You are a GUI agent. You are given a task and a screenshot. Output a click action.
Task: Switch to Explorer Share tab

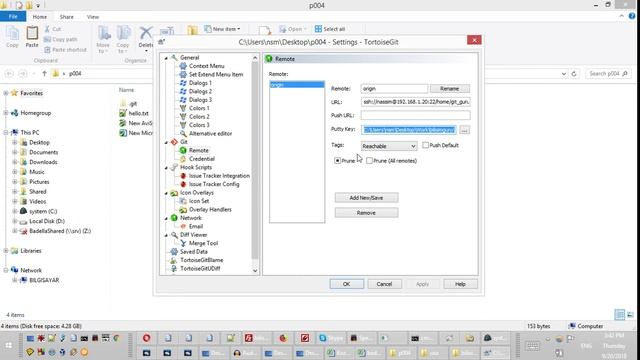67,17
